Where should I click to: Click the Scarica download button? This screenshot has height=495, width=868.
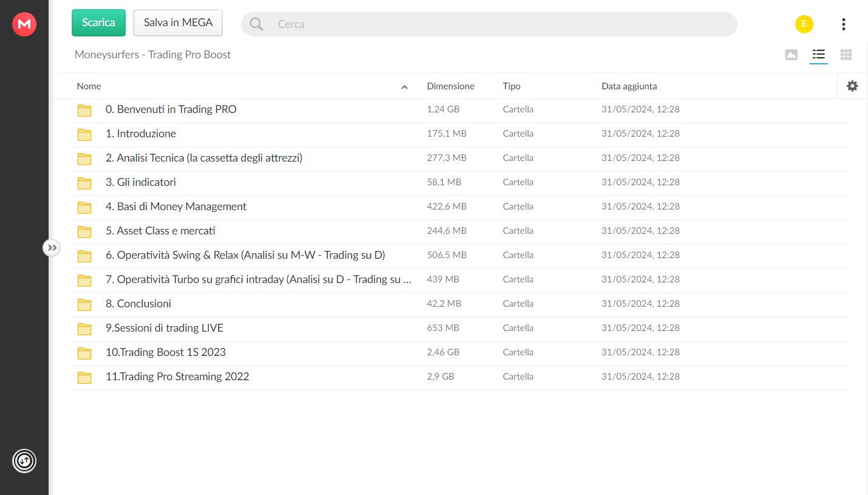coord(98,22)
